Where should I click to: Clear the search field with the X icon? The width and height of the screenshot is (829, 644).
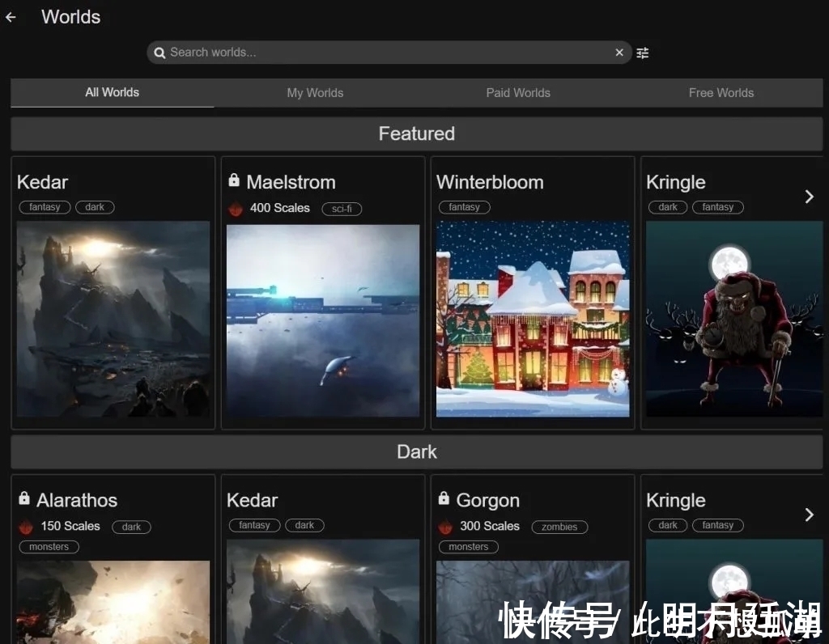pos(619,53)
